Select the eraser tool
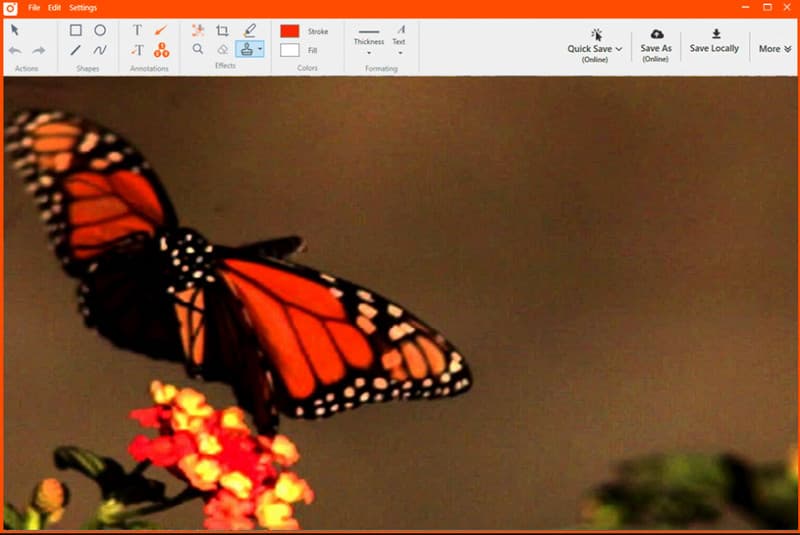 click(222, 49)
